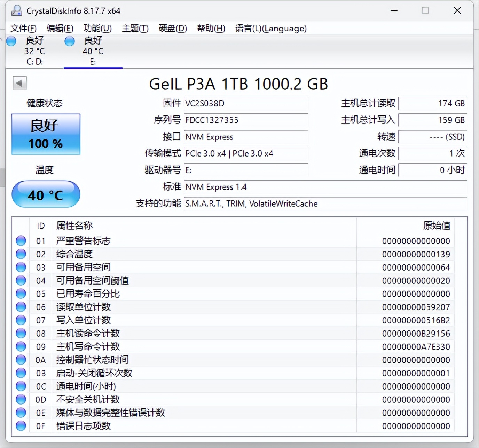This screenshot has width=479, height=448.
Task: Open the 硬盘(D) menu
Action: tap(173, 29)
